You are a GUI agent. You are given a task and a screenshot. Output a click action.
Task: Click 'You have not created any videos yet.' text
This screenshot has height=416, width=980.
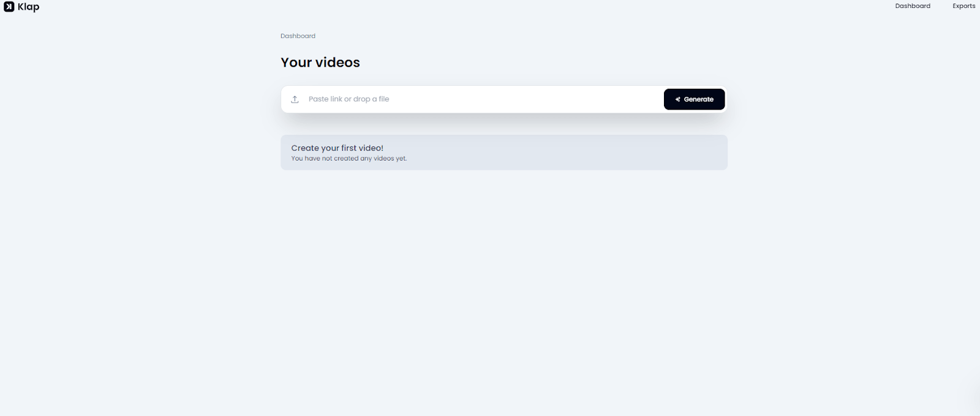(x=349, y=159)
